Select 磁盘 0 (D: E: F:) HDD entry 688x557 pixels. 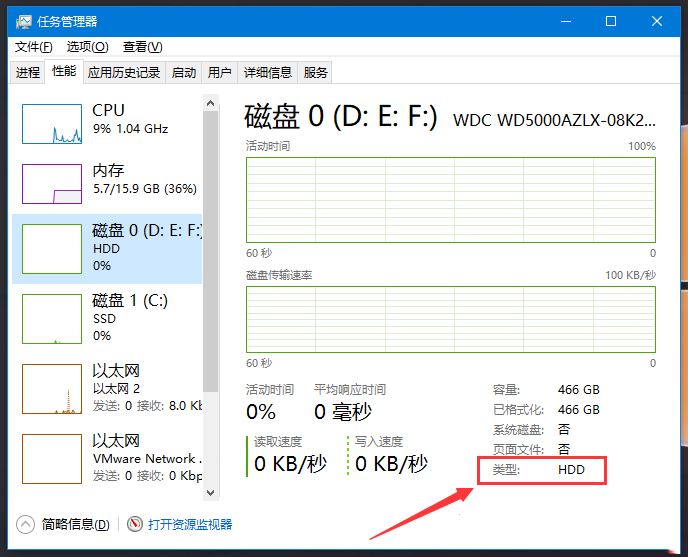click(x=108, y=247)
